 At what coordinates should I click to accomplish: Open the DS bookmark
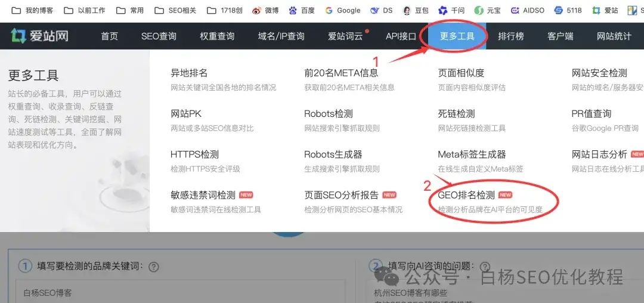(382, 11)
